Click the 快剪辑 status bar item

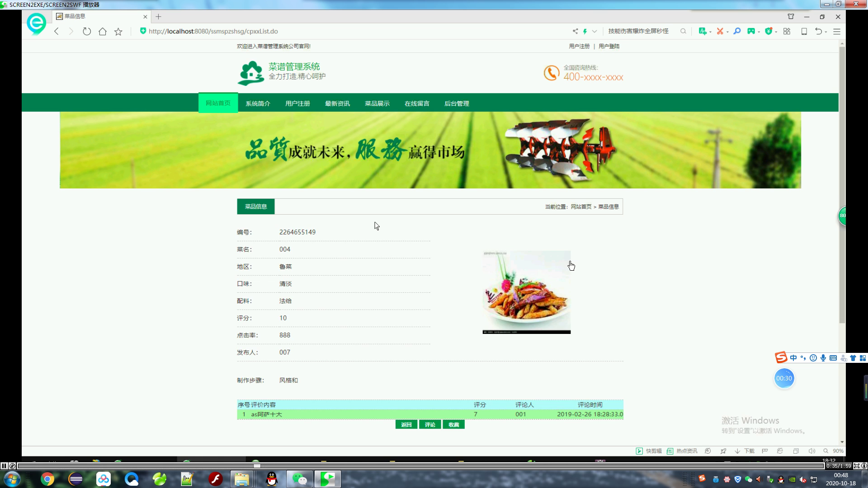[649, 451]
